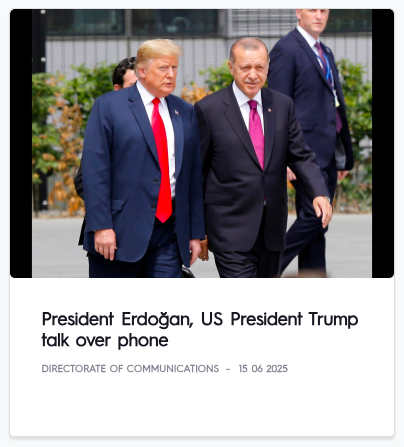Click the right black letterbox bar
Image resolution: width=404 pixels, height=447 pixels.
click(x=383, y=143)
